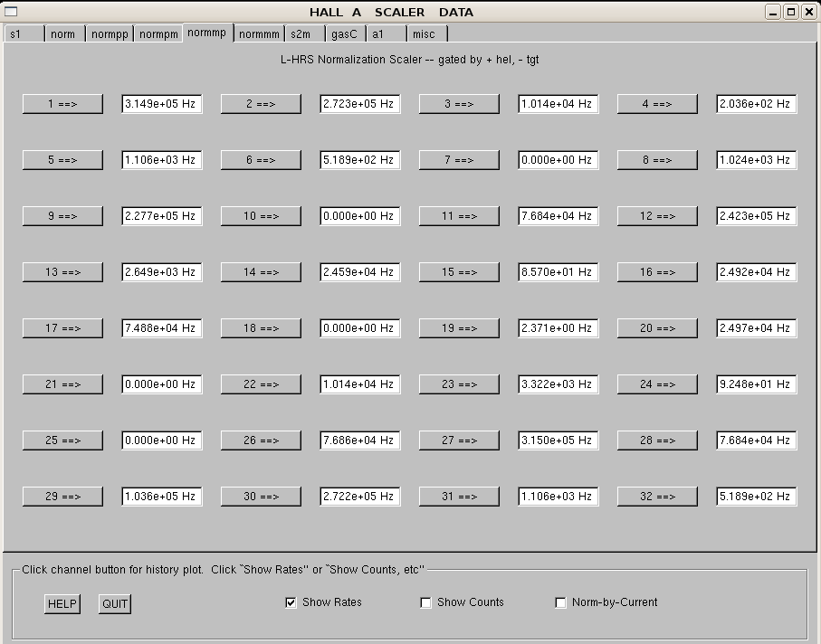The height and width of the screenshot is (644, 821).
Task: Click the channel 23 button
Action: (459, 384)
